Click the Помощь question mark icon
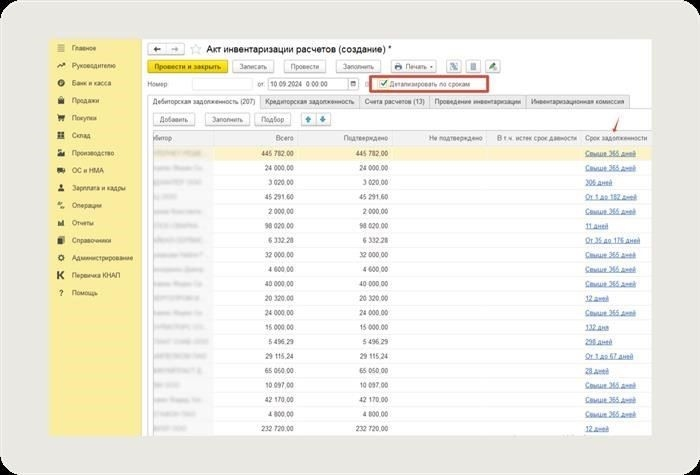Viewport: 700px width, 475px height. [61, 293]
